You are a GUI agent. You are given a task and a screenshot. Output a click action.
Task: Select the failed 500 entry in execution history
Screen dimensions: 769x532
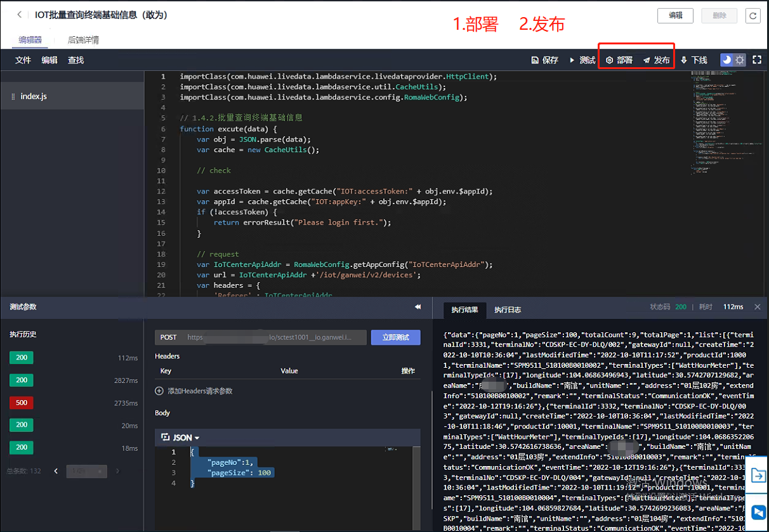(x=22, y=403)
